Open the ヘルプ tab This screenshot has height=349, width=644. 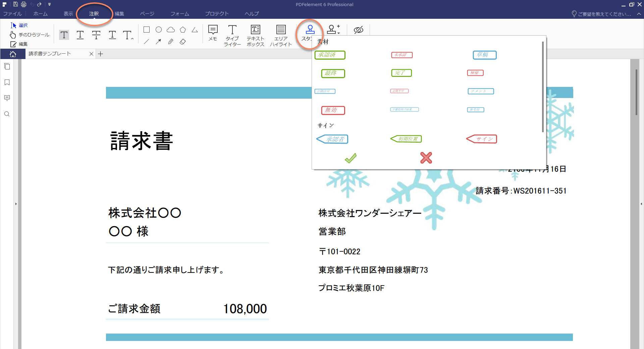coord(252,14)
